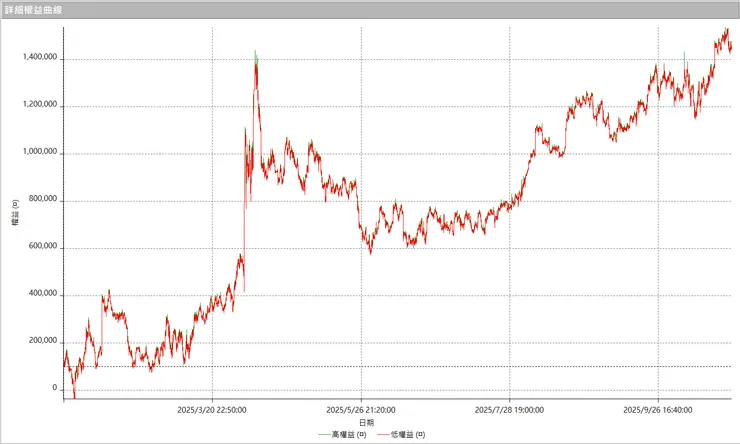
Task: Click the 0 y-axis label
Action: [x=55, y=387]
